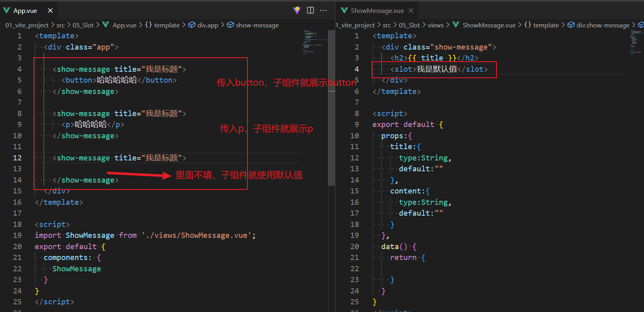The width and height of the screenshot is (644, 312).
Task: Click the cube icon before div.show-message breadcrumb
Action: (571, 25)
